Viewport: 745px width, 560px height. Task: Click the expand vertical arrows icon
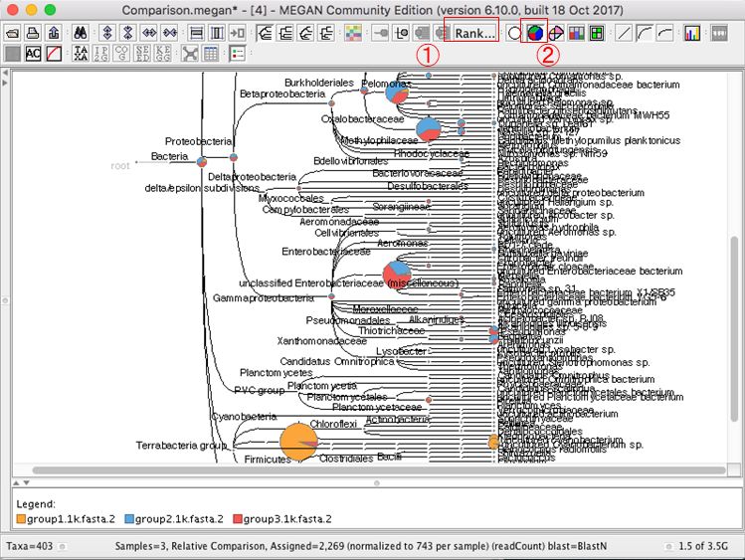click(x=105, y=33)
